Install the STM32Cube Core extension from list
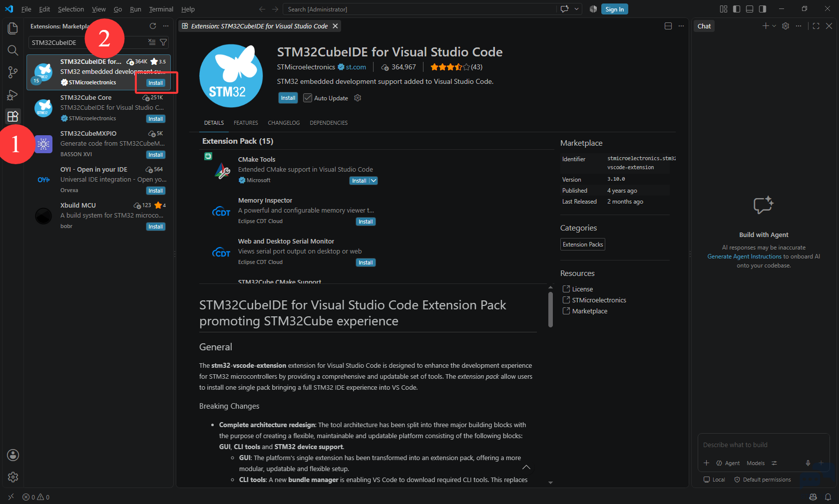The height and width of the screenshot is (504, 839). 155,119
